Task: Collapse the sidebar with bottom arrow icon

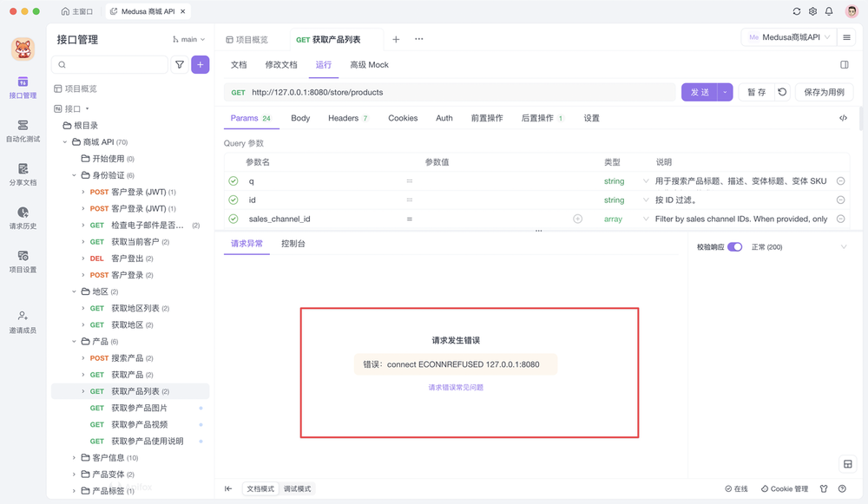Action: (228, 488)
